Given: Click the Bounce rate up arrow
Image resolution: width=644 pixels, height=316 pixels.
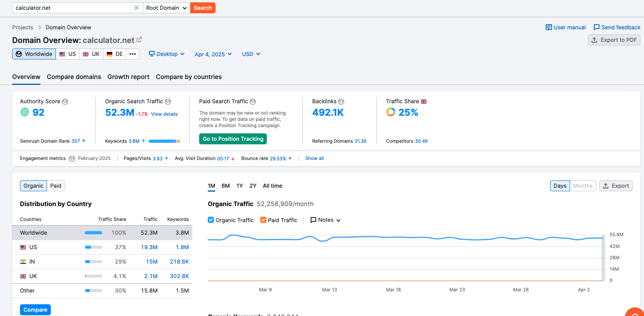Looking at the screenshot, I should pos(290,159).
